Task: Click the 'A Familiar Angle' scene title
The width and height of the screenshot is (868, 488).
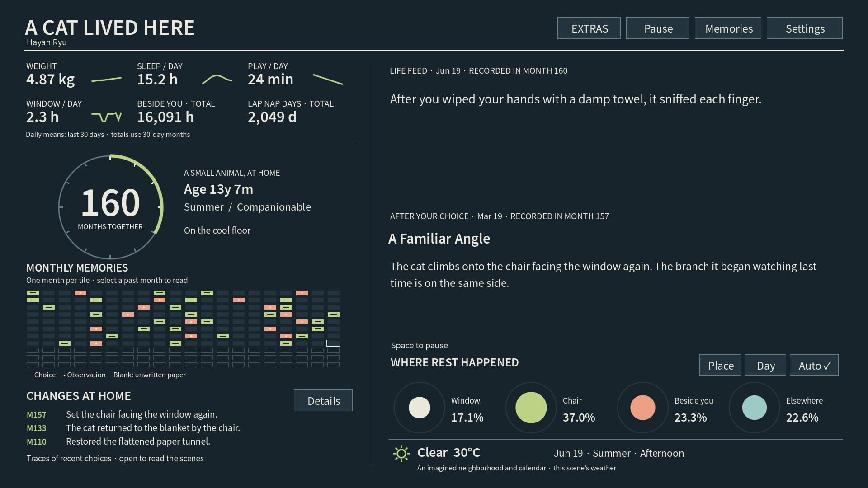Action: [x=439, y=239]
